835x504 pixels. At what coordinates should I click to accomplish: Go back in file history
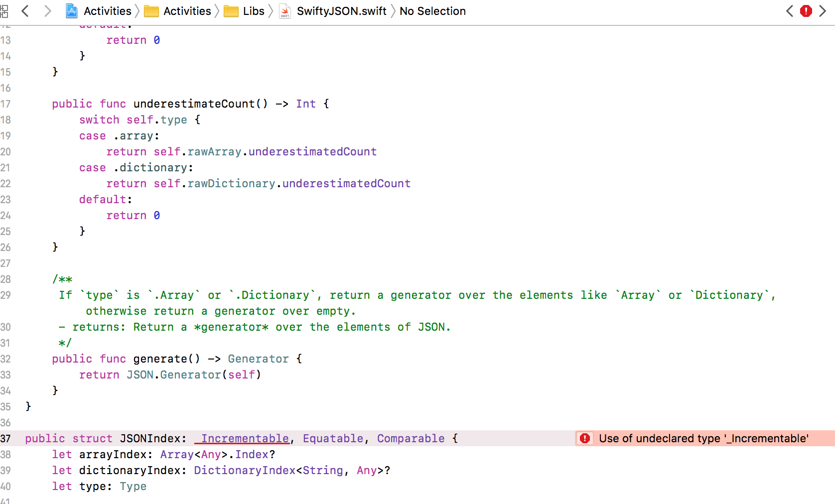(25, 11)
